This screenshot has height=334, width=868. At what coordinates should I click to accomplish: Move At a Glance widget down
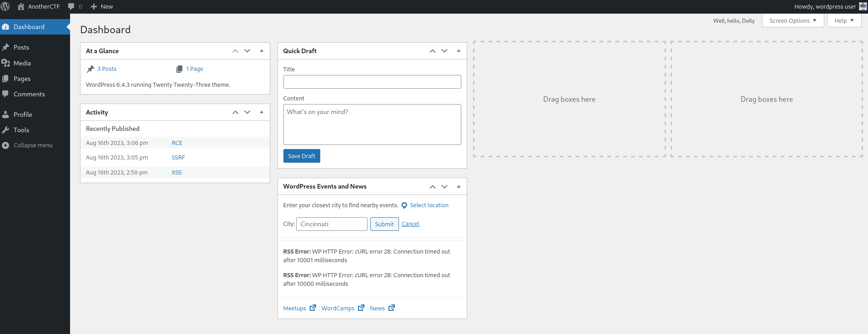(x=247, y=51)
